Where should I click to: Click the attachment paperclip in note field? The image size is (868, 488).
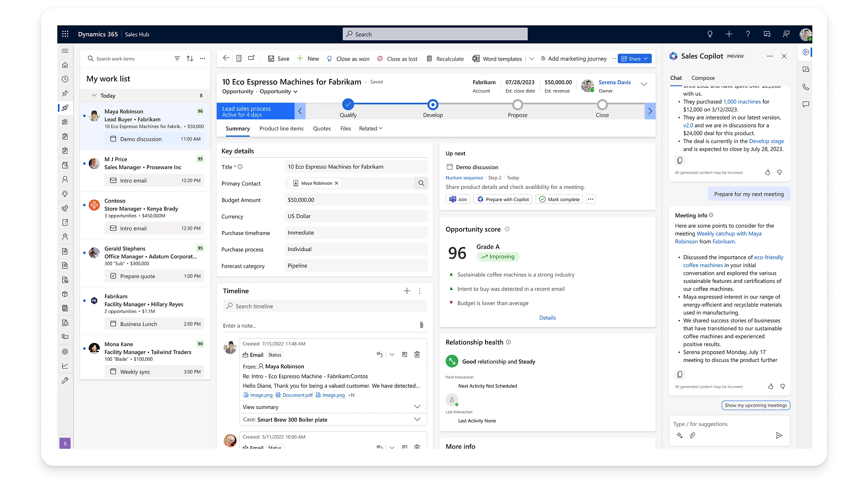pos(421,325)
